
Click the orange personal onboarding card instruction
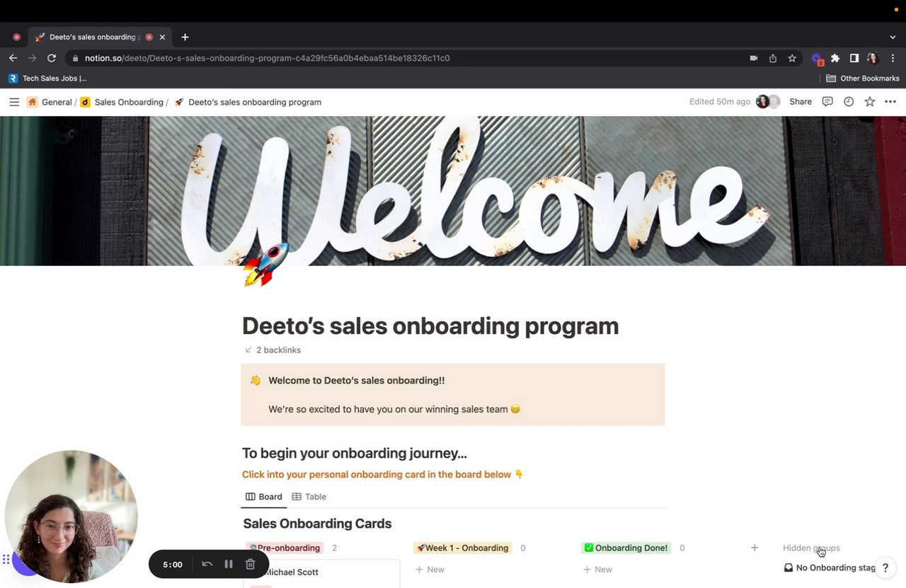tap(382, 474)
